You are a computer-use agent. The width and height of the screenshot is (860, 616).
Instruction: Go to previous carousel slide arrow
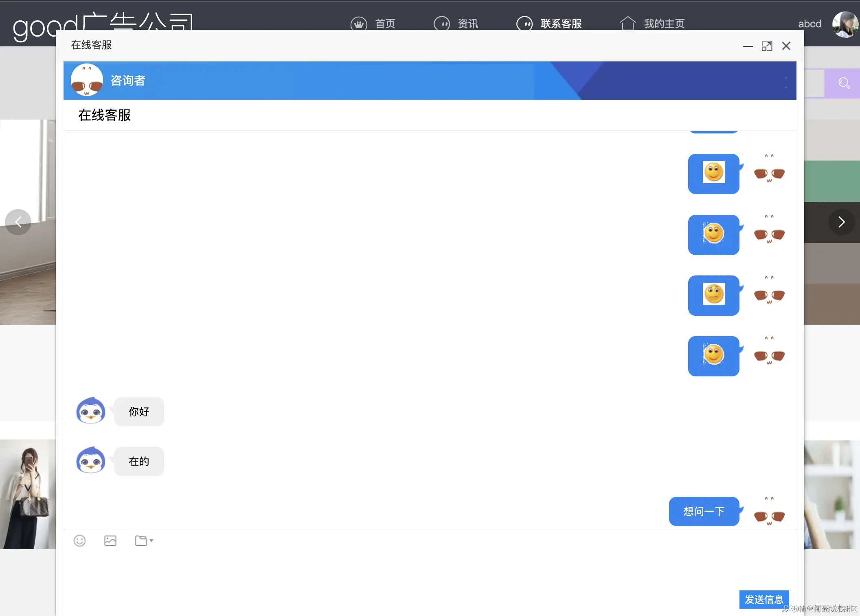(x=18, y=222)
